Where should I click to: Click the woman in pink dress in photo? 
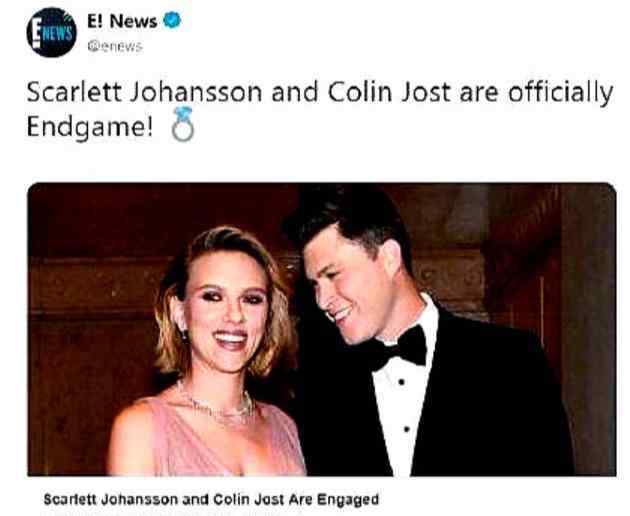click(x=209, y=354)
